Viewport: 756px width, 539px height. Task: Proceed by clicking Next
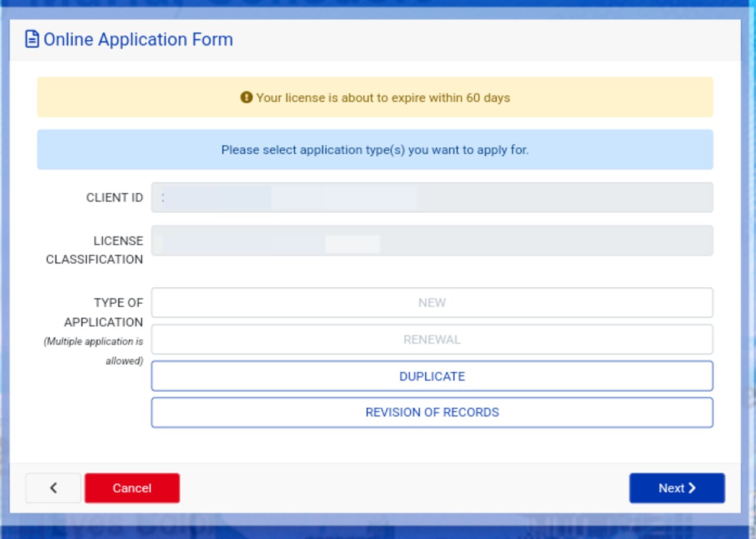677,488
